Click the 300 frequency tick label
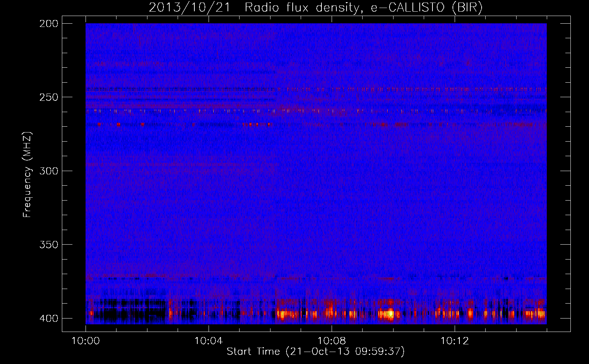This screenshot has width=589, height=364. click(49, 171)
